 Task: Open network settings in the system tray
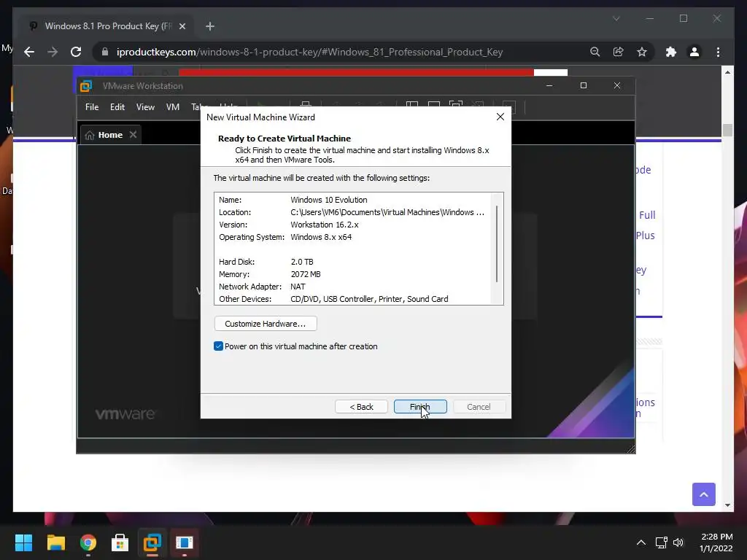(661, 542)
